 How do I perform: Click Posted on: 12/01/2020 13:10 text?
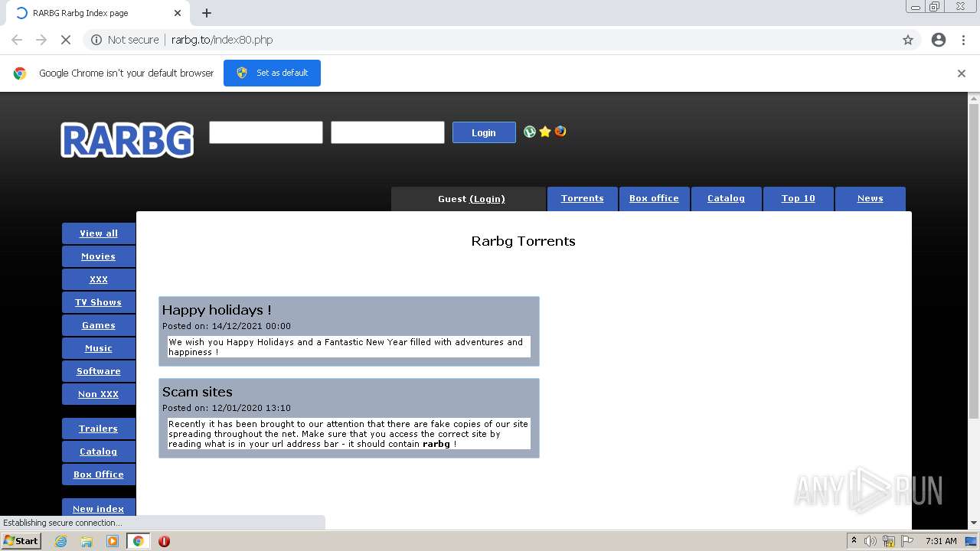pyautogui.click(x=227, y=408)
